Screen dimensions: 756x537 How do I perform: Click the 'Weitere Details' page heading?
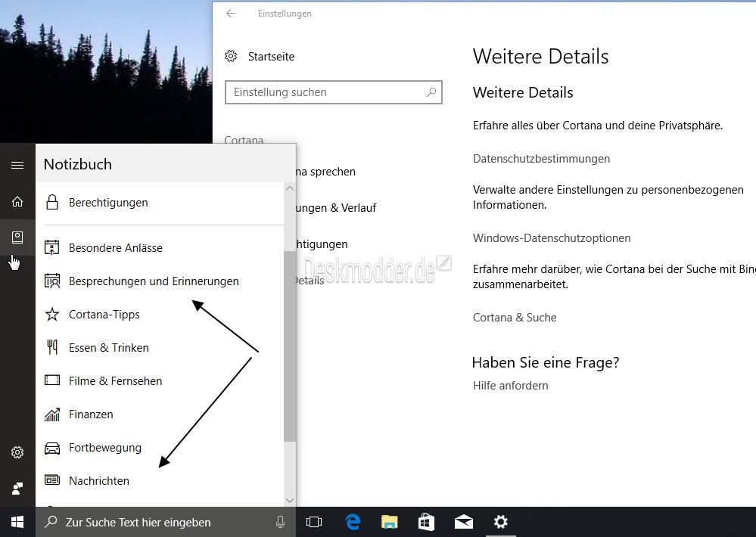tap(540, 57)
